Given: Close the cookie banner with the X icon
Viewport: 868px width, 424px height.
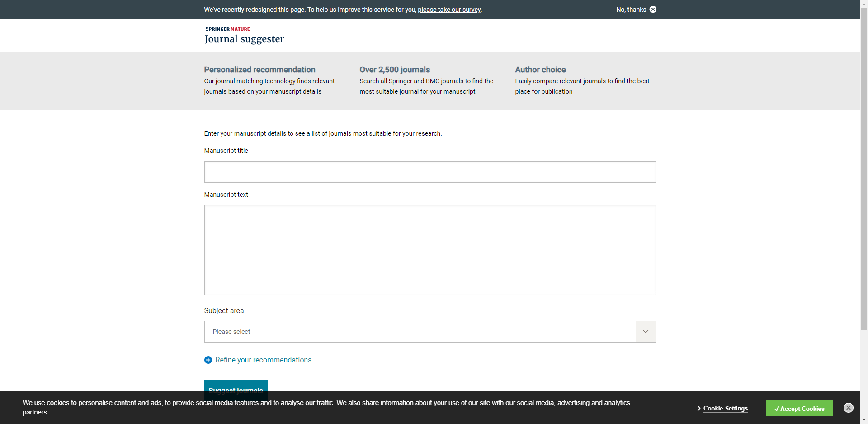Looking at the screenshot, I should [849, 408].
